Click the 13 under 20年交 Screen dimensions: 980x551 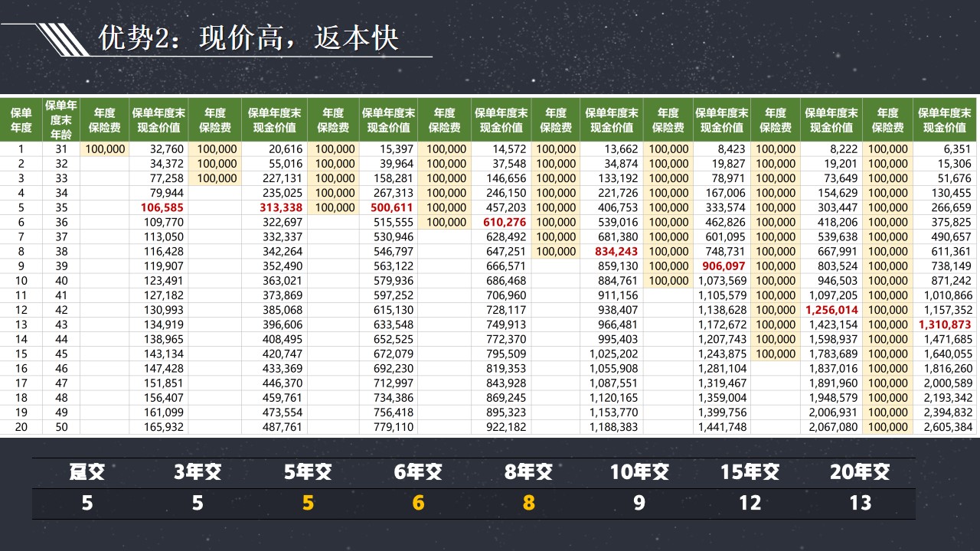point(861,503)
